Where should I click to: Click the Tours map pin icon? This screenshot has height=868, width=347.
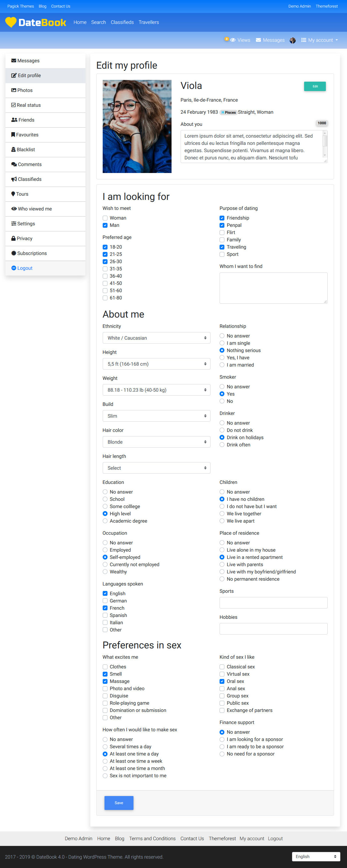[x=13, y=194]
